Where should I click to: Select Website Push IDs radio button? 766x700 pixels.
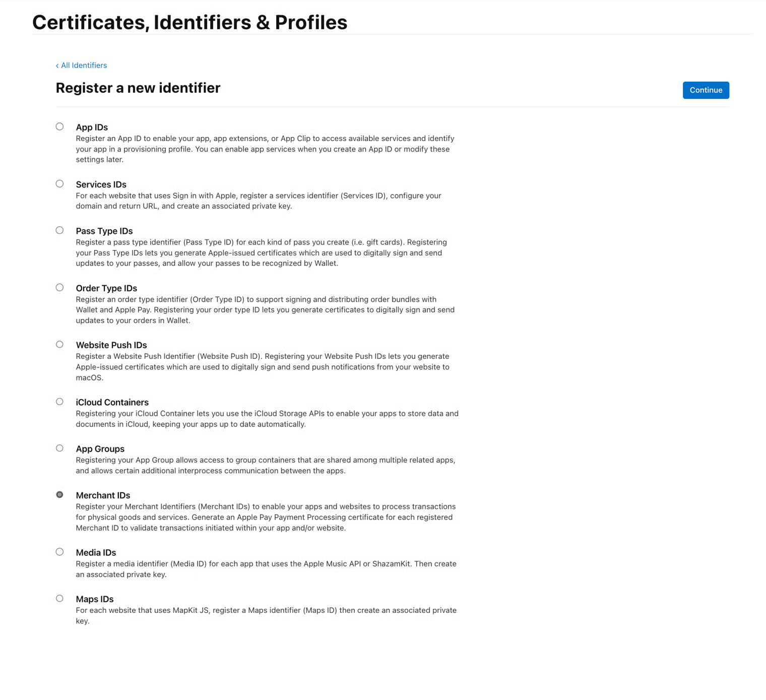pos(59,345)
